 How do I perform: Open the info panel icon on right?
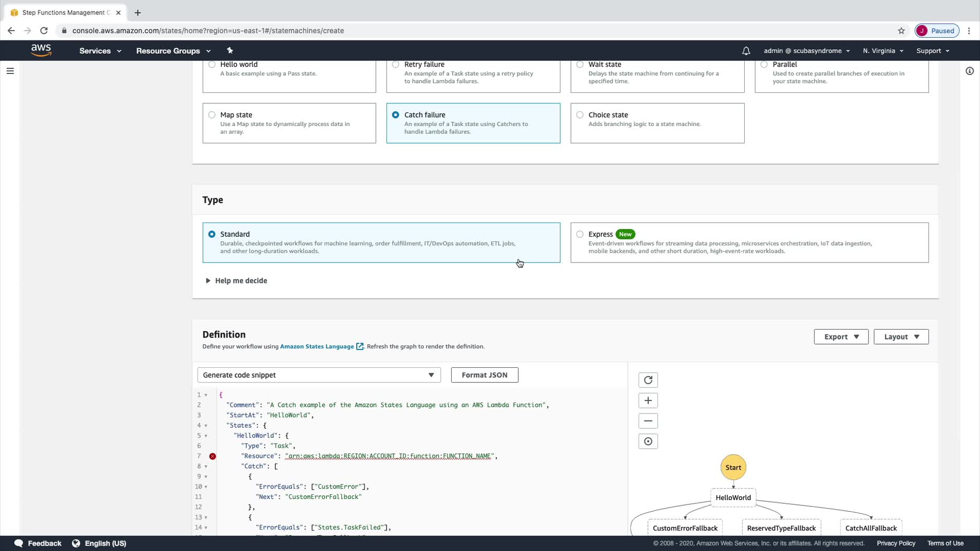[x=969, y=71]
